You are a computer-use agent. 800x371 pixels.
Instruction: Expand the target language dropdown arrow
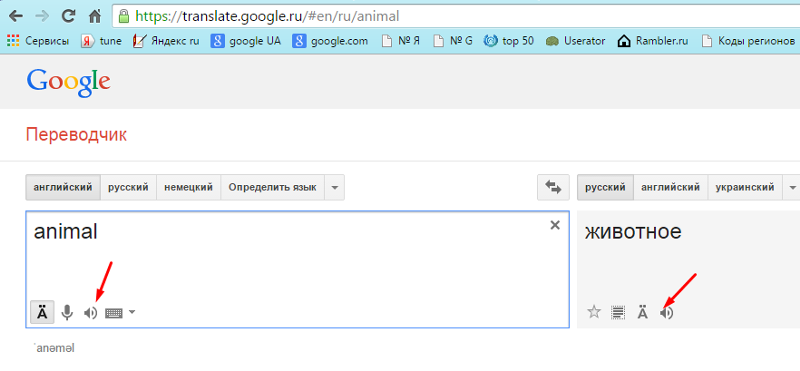coord(792,187)
